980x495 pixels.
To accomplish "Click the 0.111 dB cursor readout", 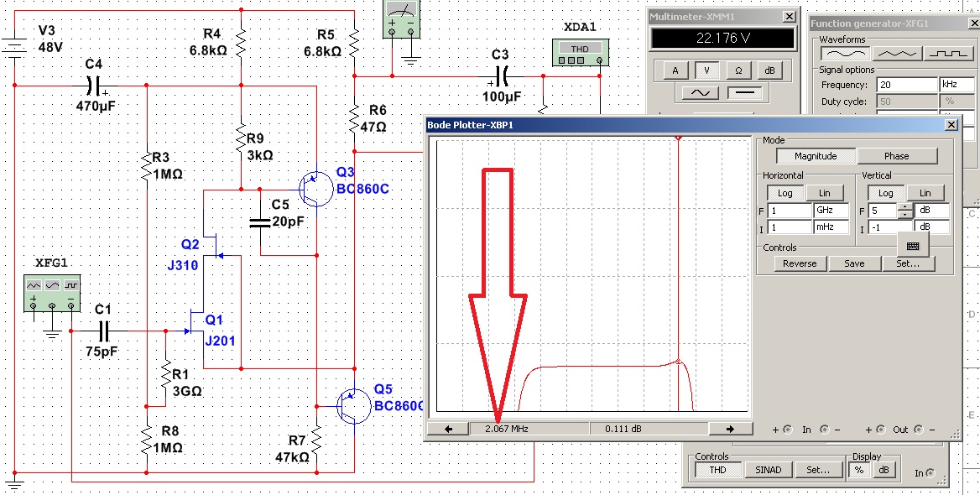I will coord(649,429).
